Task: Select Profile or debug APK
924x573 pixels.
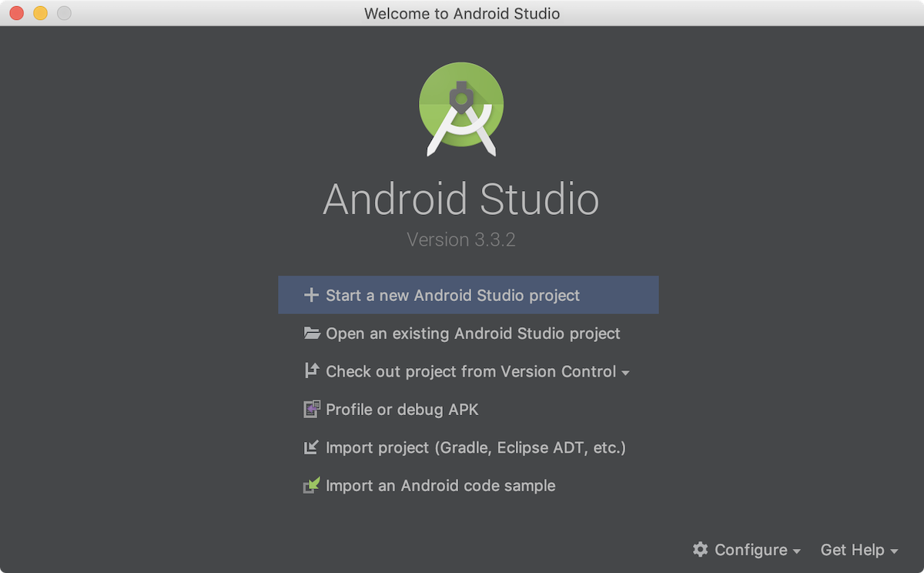Action: tap(401, 409)
